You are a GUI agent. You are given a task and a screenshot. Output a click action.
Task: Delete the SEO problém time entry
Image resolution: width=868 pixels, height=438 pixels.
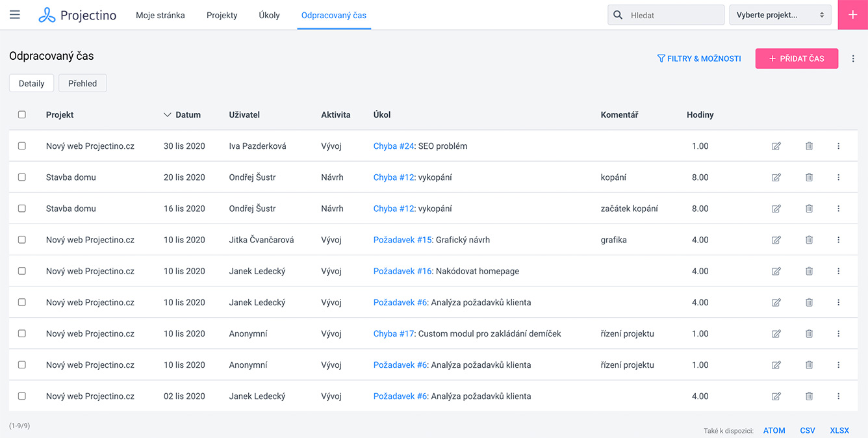click(809, 146)
